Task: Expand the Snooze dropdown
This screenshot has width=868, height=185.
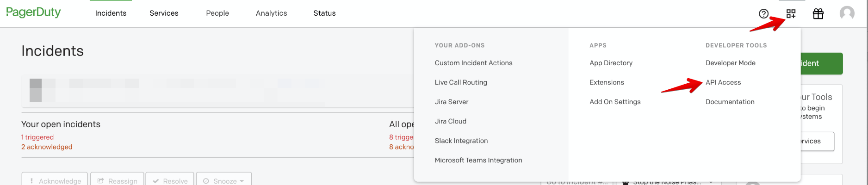Action: (224, 180)
